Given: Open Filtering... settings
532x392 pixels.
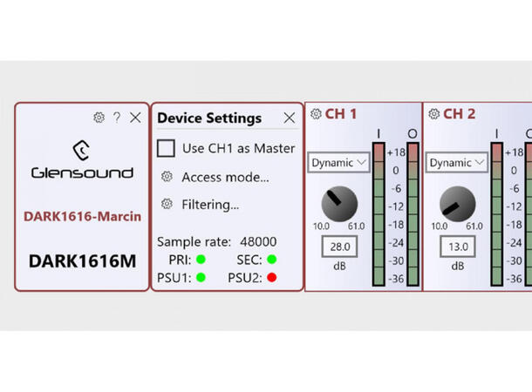Looking at the screenshot, I should [210, 205].
